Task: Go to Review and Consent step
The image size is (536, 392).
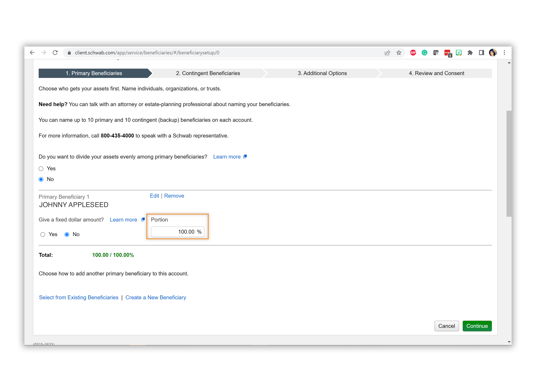Action: click(436, 73)
